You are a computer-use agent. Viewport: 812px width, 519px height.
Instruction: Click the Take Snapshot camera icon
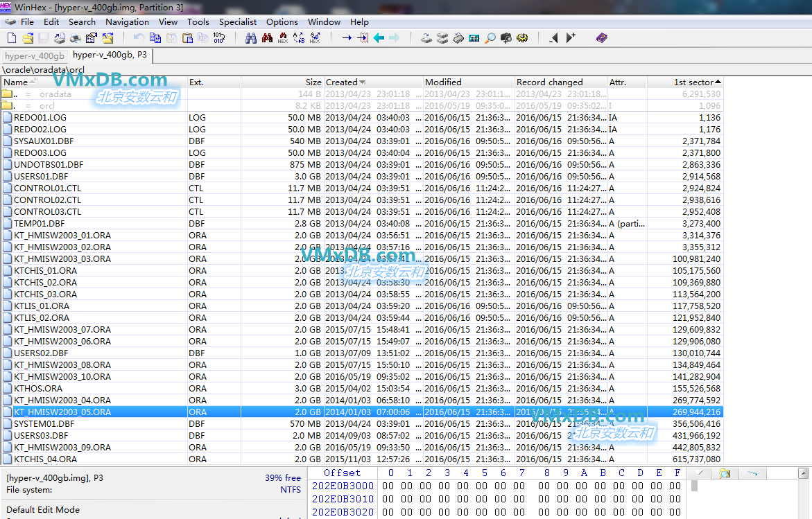click(x=506, y=38)
